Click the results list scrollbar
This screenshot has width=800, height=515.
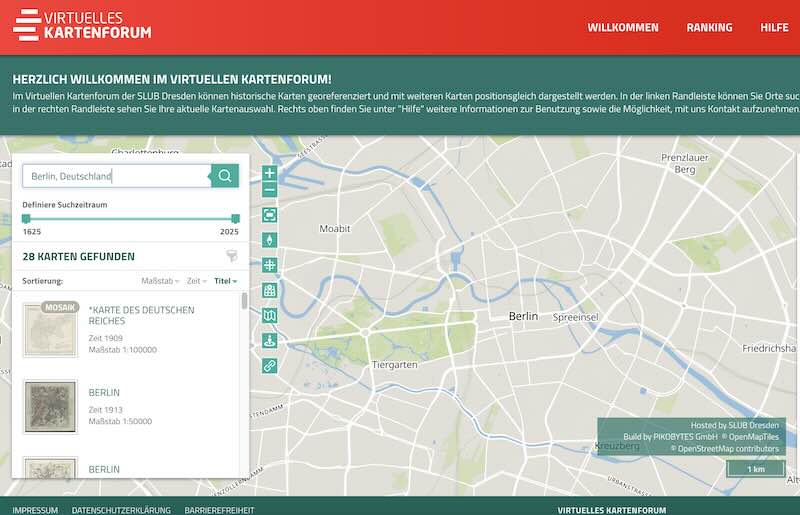click(x=244, y=301)
